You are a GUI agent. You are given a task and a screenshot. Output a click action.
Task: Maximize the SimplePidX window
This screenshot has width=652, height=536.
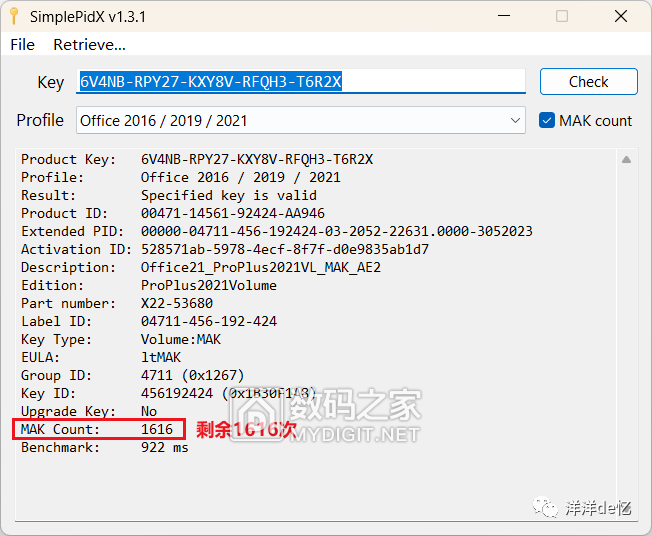562,16
